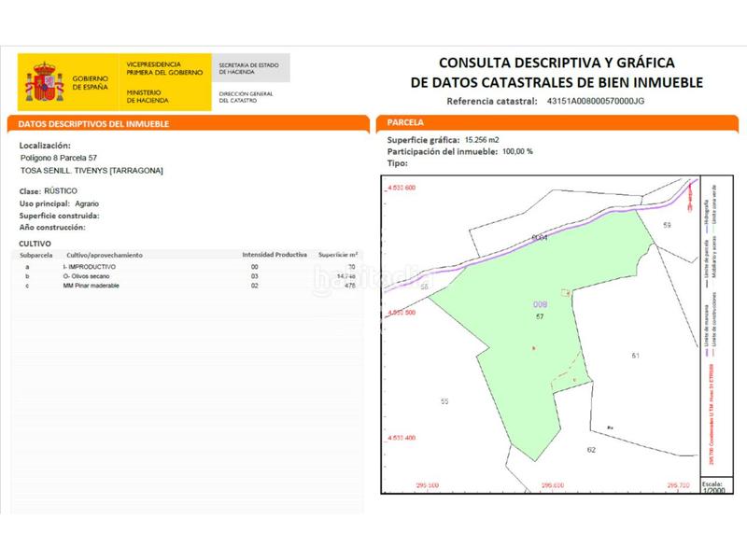This screenshot has width=747, height=560.
Task: Select the green parcel number 57
Action: pyautogui.click(x=540, y=317)
